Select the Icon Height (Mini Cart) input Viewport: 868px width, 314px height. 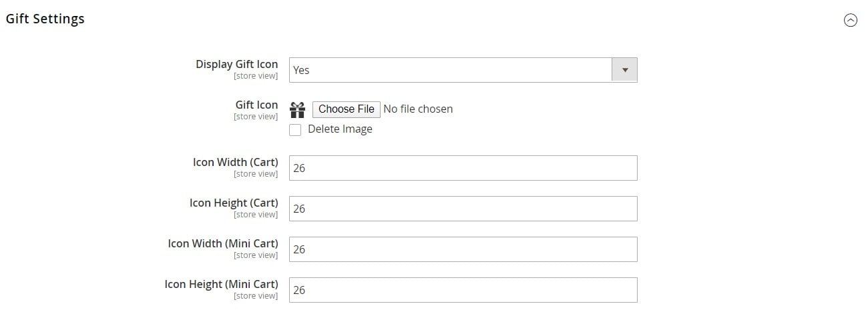tap(463, 290)
